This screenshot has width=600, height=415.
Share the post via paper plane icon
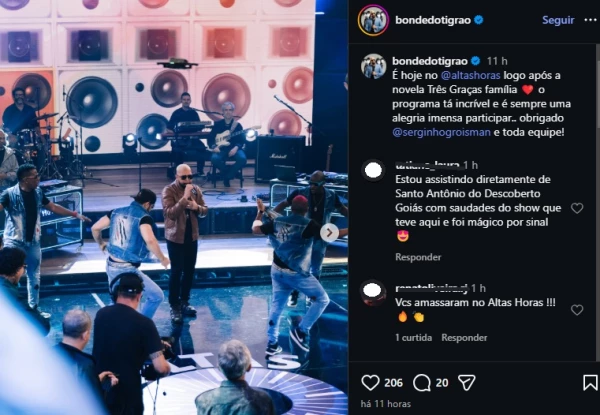466,383
